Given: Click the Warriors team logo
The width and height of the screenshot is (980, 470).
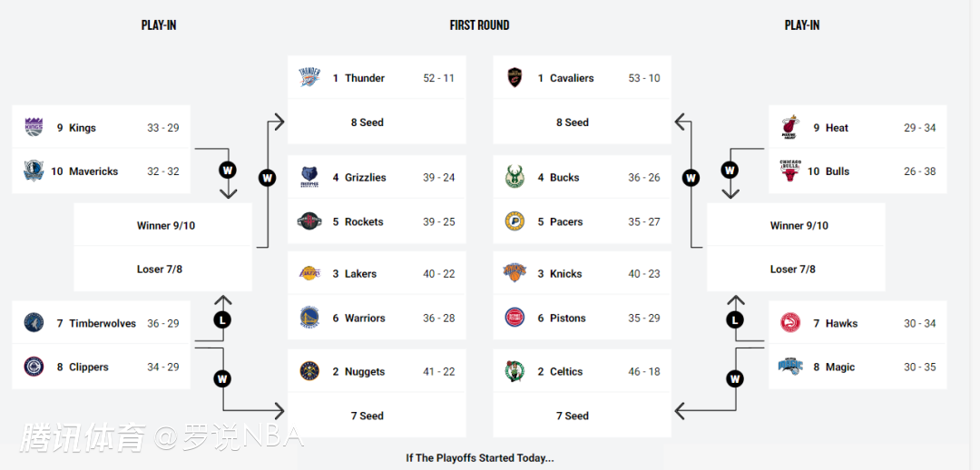Looking at the screenshot, I should [309, 318].
